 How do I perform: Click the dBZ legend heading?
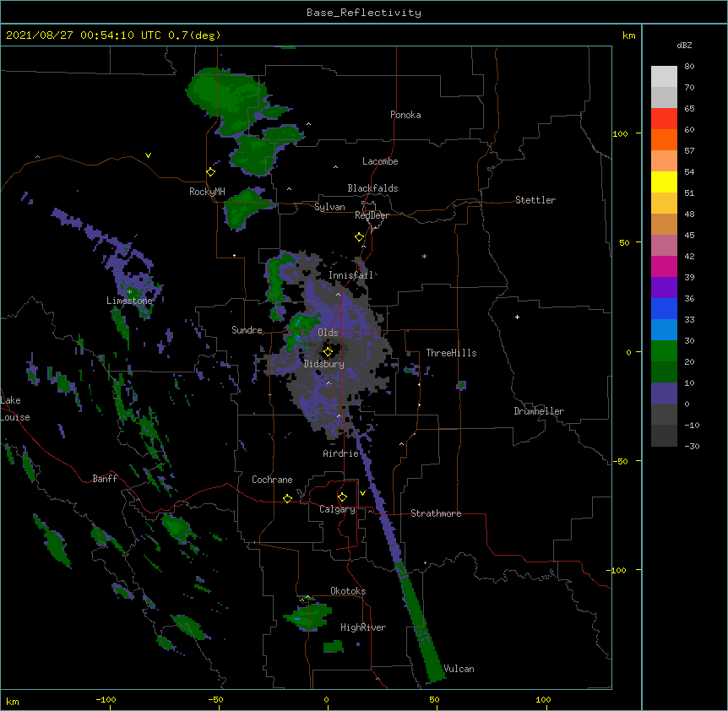pyautogui.click(x=684, y=46)
